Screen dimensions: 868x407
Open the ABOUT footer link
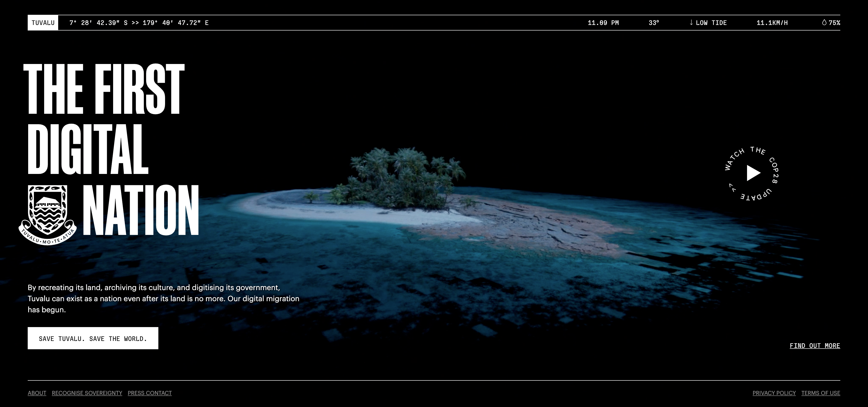(x=37, y=393)
